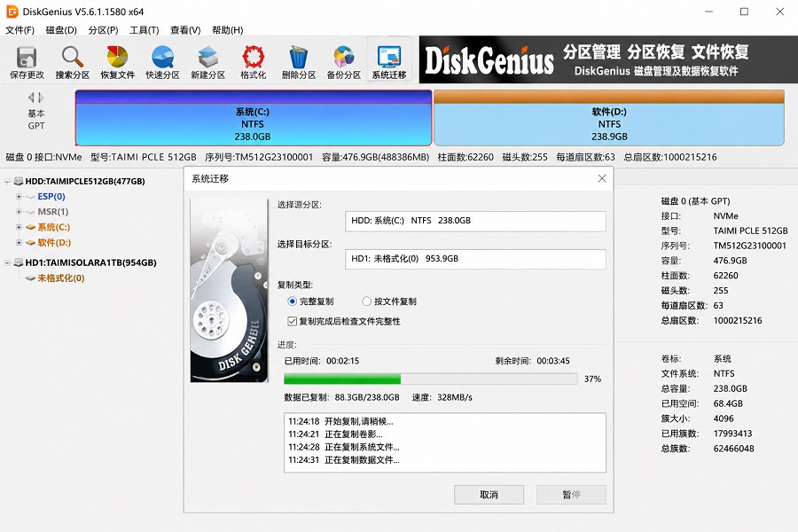Screen dimensions: 798x532
Task: Launch 恢复文件 file recovery tool
Action: 118,62
